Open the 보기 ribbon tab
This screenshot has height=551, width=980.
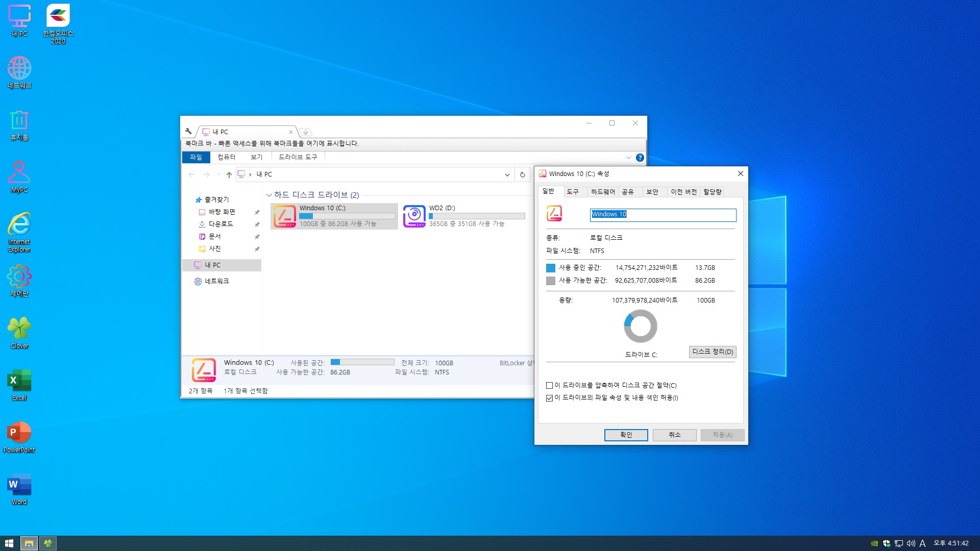coord(256,157)
